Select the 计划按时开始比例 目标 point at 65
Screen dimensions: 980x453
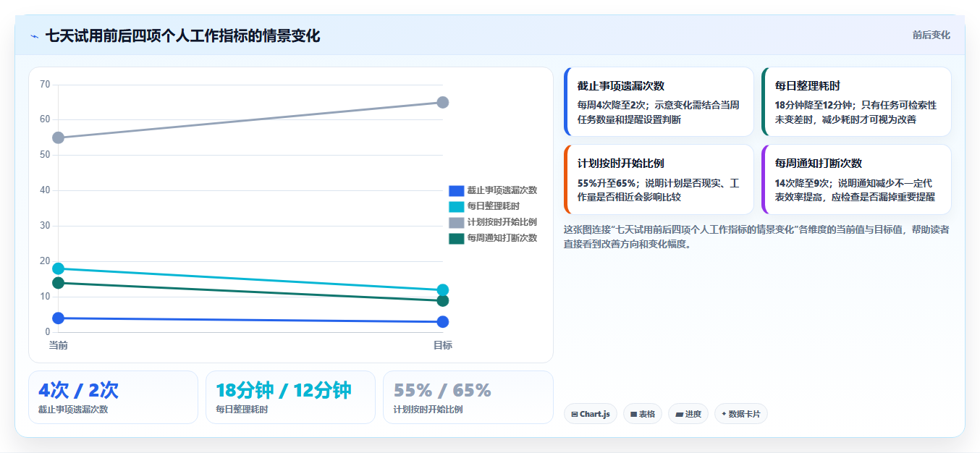click(x=443, y=102)
